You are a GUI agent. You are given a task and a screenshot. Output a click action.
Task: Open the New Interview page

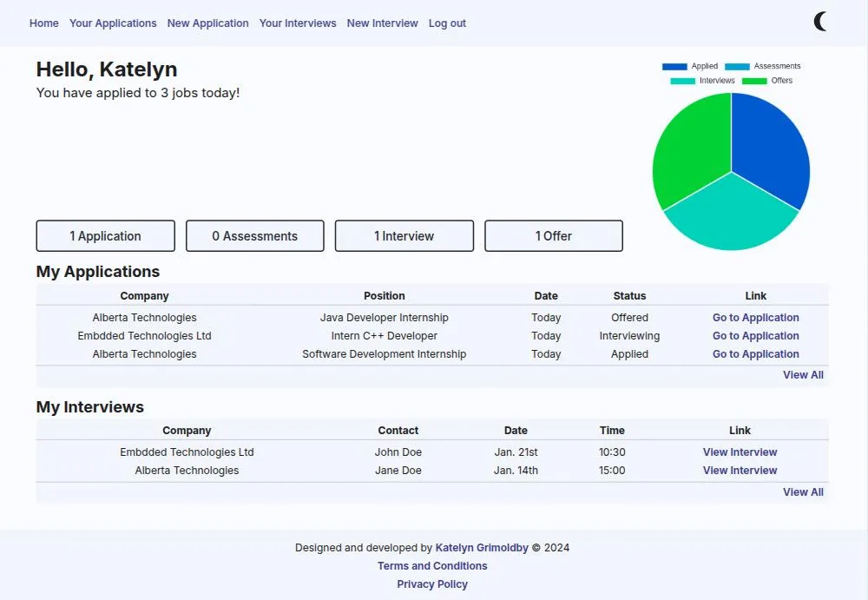382,23
